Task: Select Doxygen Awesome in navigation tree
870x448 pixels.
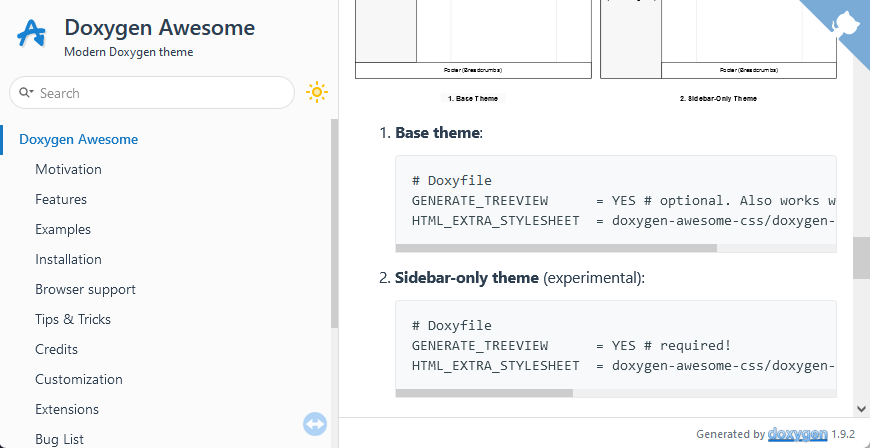Action: tap(79, 139)
